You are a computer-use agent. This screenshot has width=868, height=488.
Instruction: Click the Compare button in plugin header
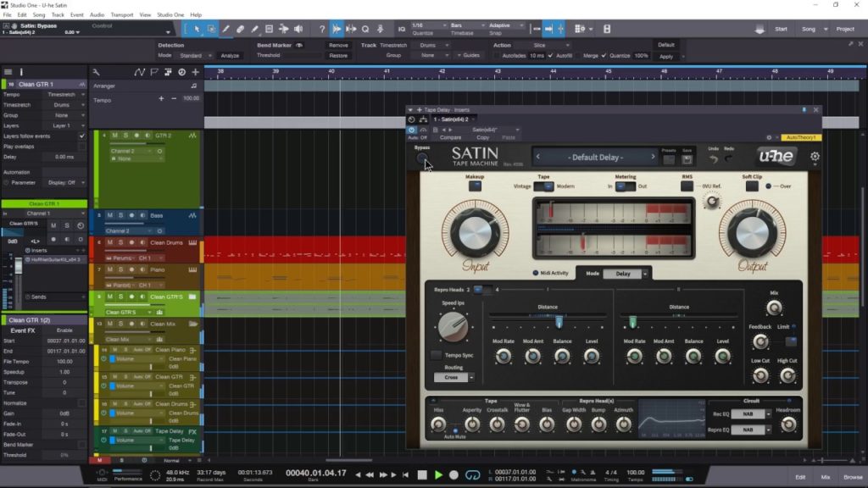[x=450, y=137]
